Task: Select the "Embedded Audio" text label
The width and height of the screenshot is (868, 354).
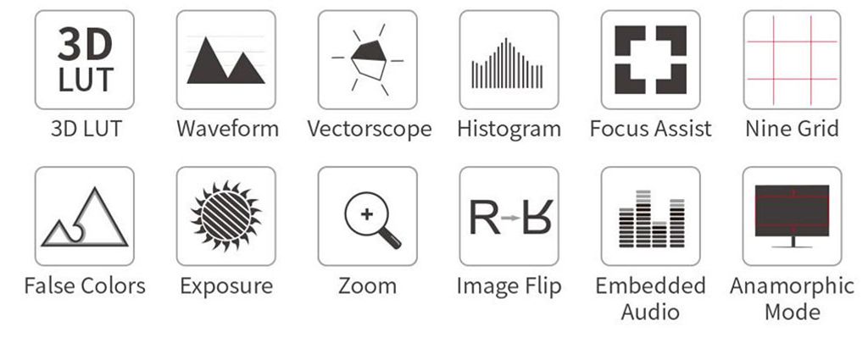Action: pyautogui.click(x=650, y=298)
